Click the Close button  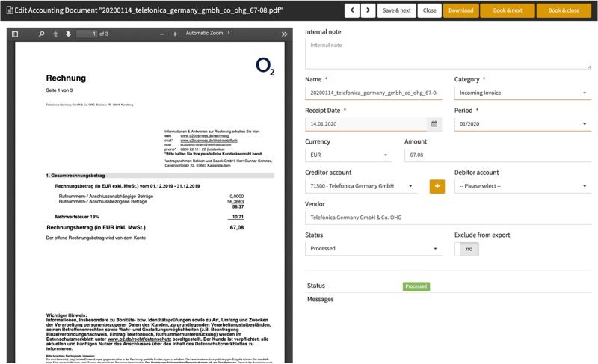429,10
